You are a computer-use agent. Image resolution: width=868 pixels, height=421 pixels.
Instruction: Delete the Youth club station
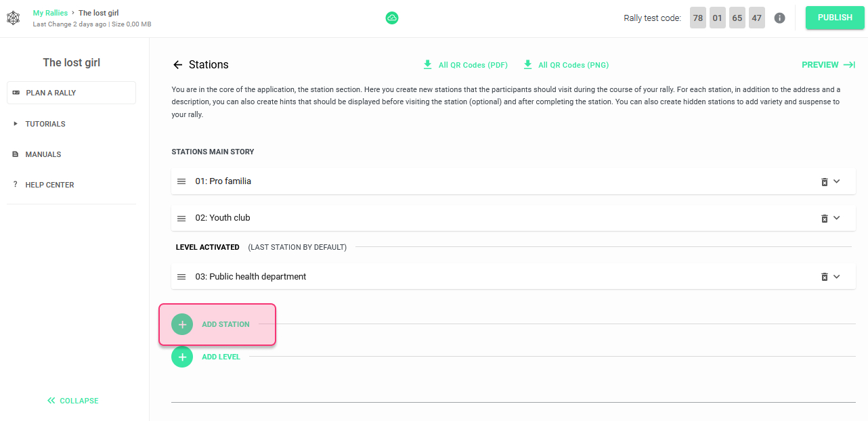point(824,218)
